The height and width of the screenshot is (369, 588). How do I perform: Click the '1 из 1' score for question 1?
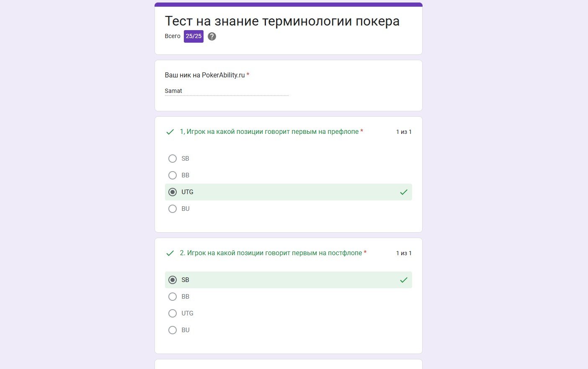pos(404,132)
